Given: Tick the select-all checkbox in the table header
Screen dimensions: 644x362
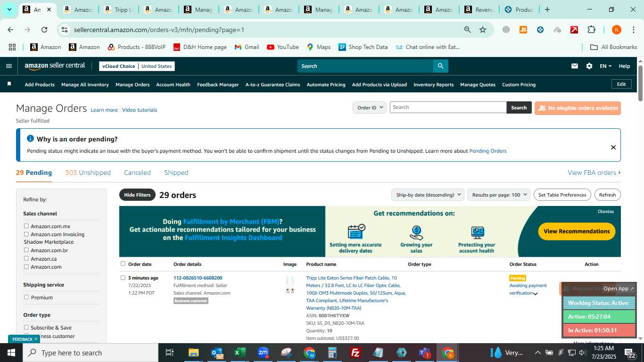Looking at the screenshot, I should point(123,263).
